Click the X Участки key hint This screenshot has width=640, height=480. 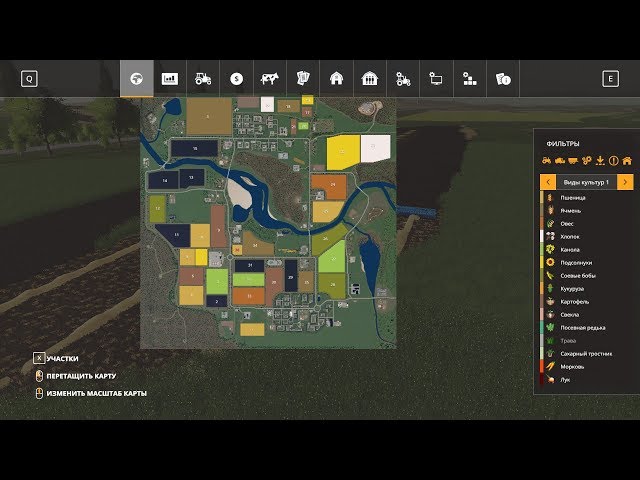56,358
